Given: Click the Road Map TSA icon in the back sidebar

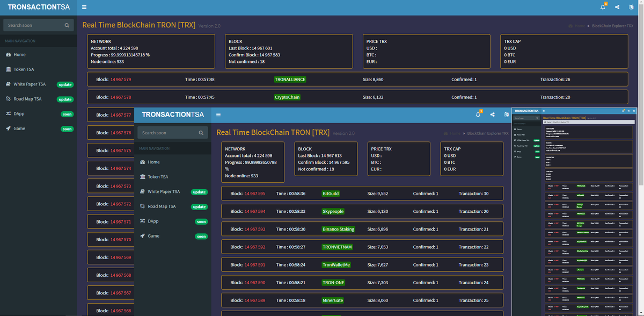Looking at the screenshot, I should 9,99.
